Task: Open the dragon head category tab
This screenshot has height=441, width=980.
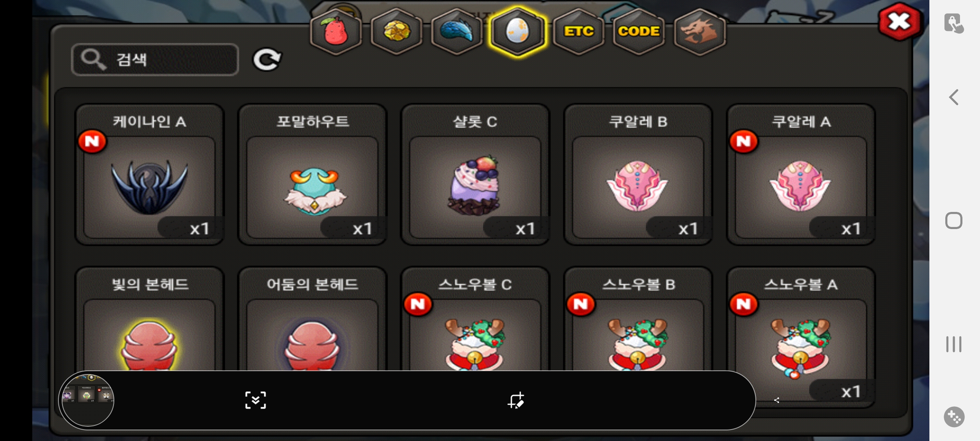Action: [x=699, y=31]
